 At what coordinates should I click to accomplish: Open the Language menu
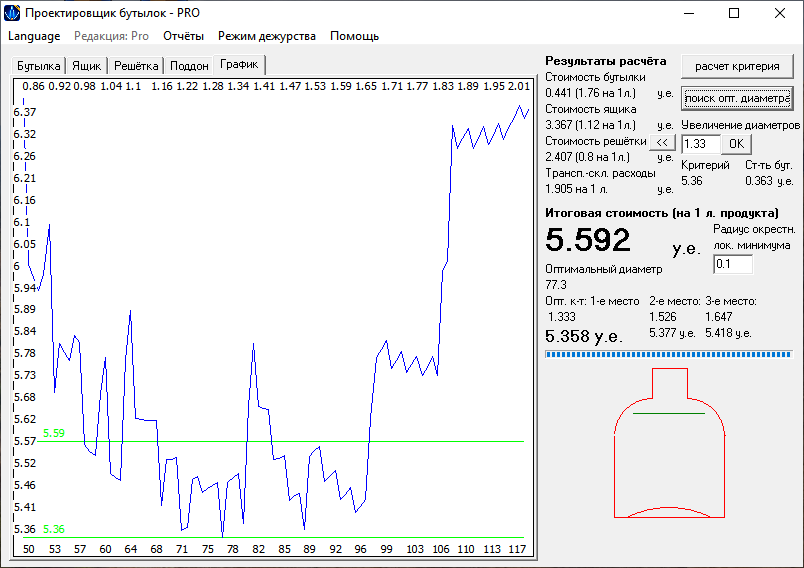pos(34,36)
